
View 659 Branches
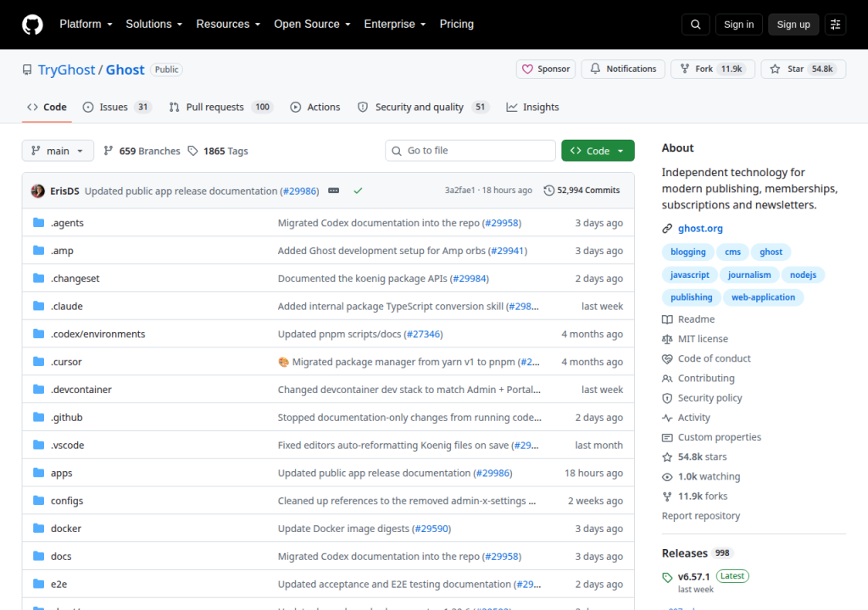coord(142,151)
